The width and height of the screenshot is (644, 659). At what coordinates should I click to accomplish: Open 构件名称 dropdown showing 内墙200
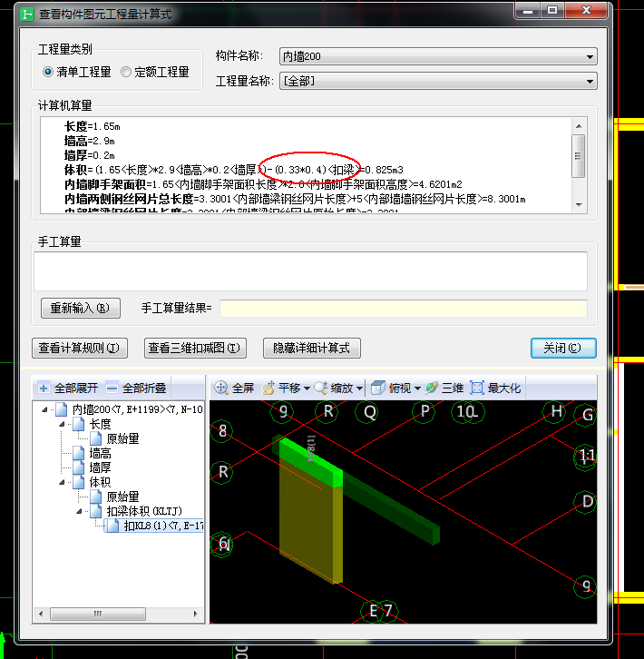438,56
